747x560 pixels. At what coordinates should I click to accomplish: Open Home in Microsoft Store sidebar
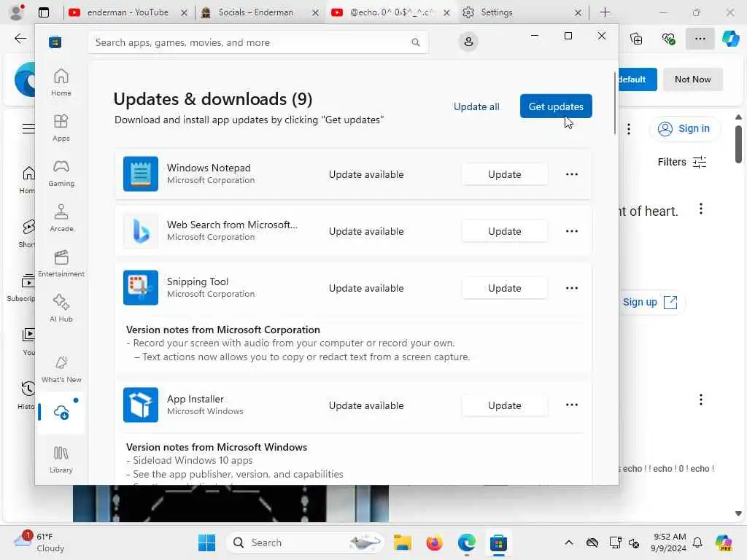[61, 82]
